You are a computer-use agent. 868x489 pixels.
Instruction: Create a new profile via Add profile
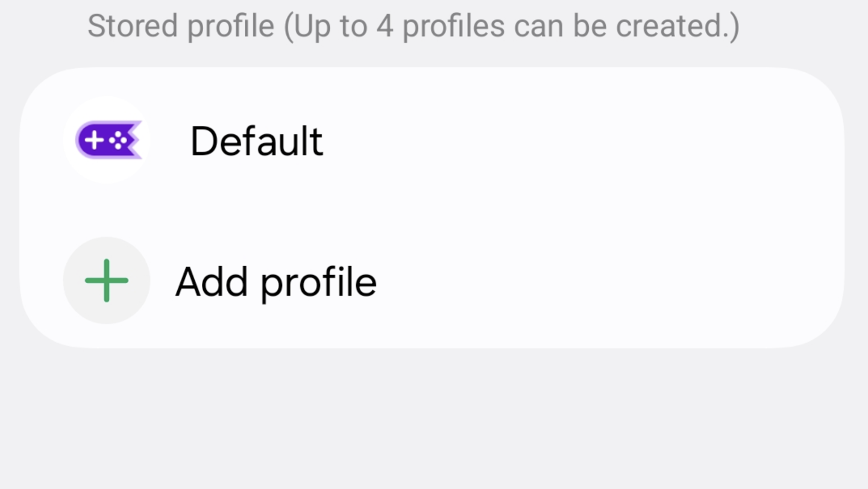275,282
